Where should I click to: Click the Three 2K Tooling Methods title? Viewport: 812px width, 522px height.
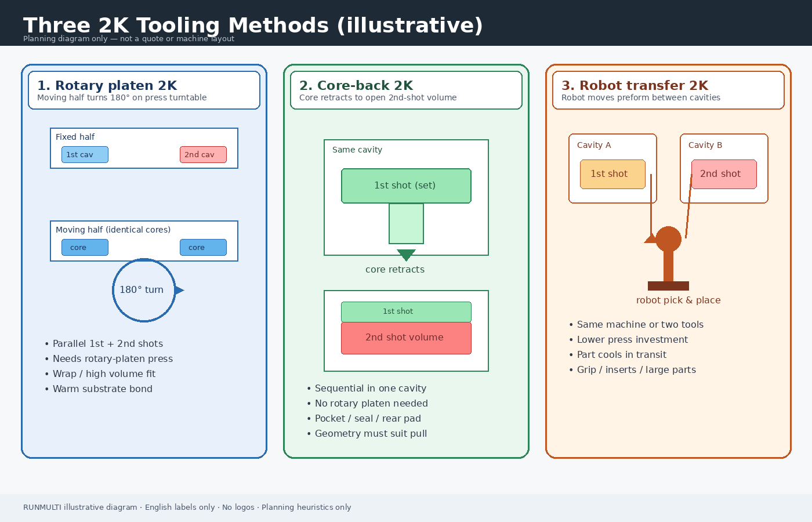coord(253,26)
